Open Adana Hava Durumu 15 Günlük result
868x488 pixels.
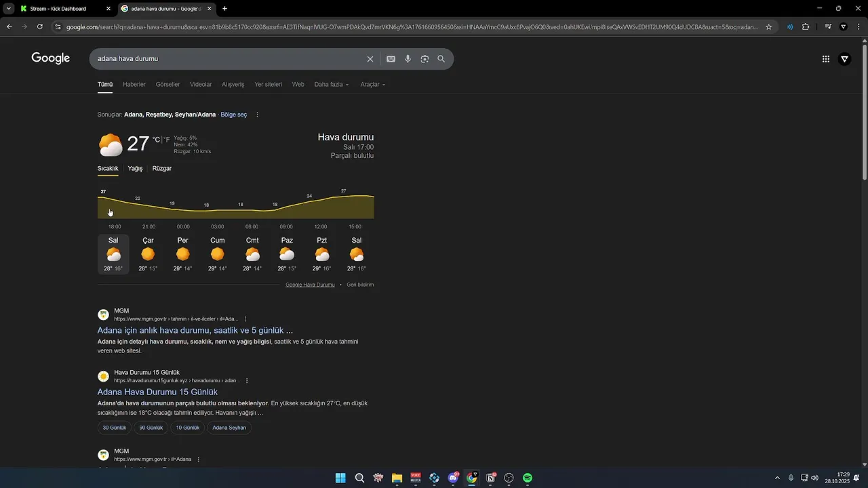157,392
